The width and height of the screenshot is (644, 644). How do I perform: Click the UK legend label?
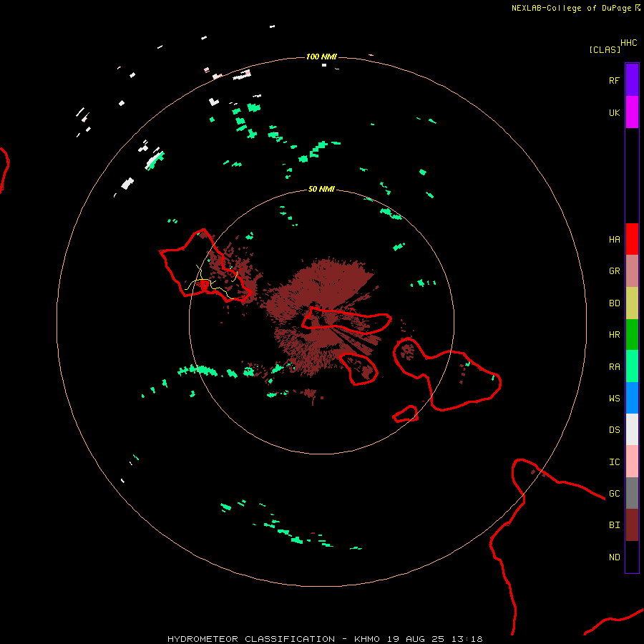[x=615, y=112]
